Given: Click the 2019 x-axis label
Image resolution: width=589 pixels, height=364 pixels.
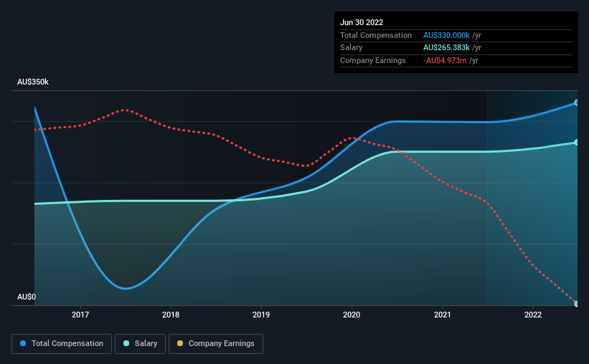Looking at the screenshot, I should (x=261, y=315).
